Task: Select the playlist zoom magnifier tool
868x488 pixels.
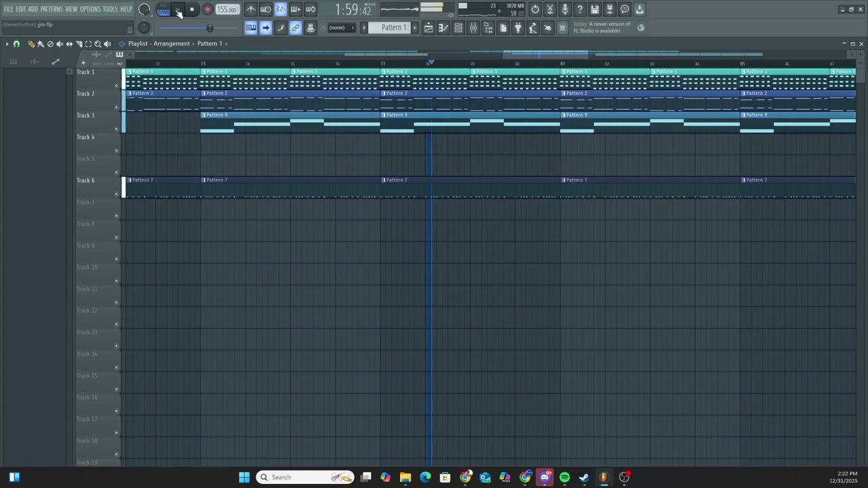Action: pyautogui.click(x=98, y=43)
